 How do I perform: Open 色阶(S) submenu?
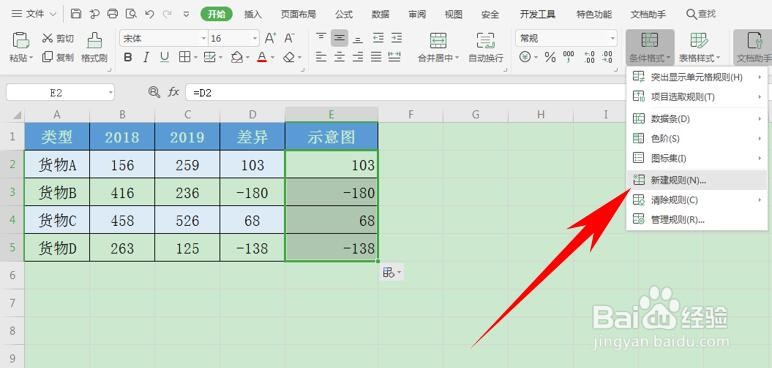(x=697, y=138)
